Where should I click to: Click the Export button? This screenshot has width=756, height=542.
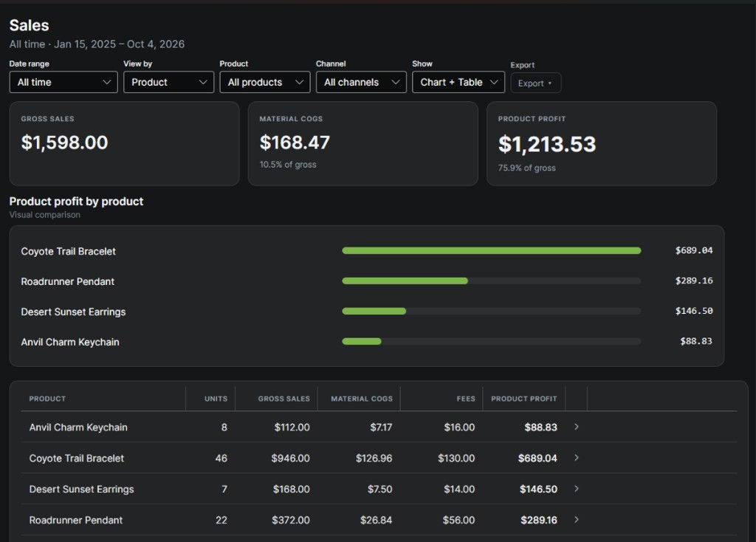[535, 83]
